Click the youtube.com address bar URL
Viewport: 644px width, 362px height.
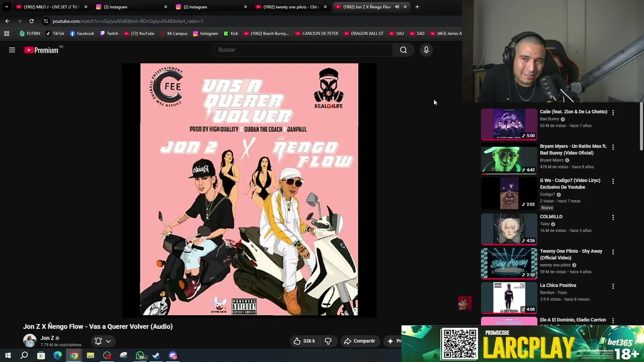click(128, 21)
